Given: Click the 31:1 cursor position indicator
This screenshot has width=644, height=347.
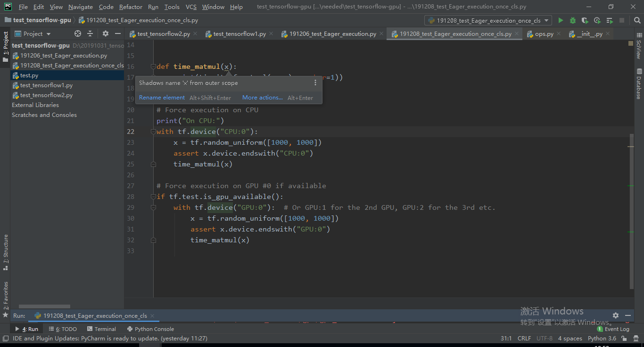Looking at the screenshot, I should (x=506, y=338).
